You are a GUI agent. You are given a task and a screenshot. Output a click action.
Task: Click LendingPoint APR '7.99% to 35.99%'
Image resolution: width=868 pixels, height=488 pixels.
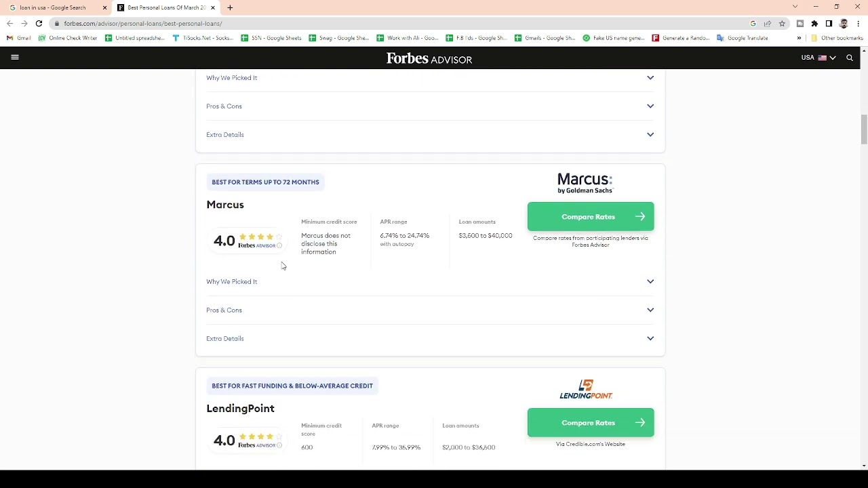coord(396,448)
